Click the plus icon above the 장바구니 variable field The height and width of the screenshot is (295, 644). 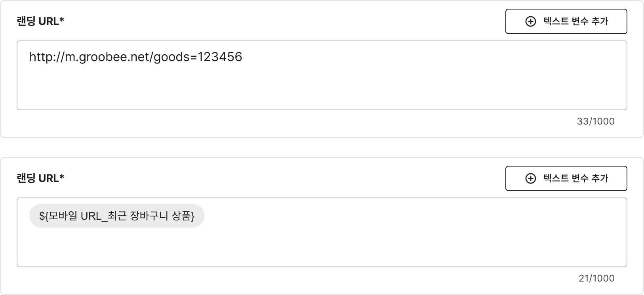[530, 178]
